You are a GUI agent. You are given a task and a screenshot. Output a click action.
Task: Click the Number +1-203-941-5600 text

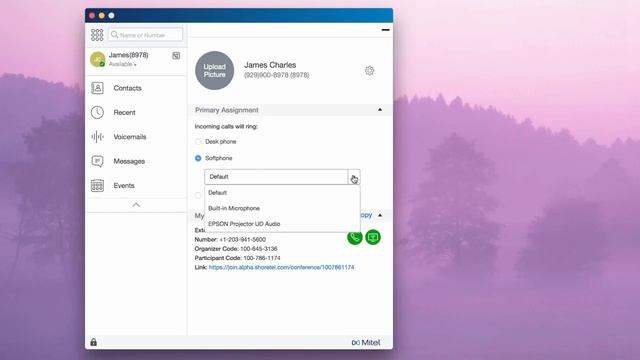click(x=230, y=240)
